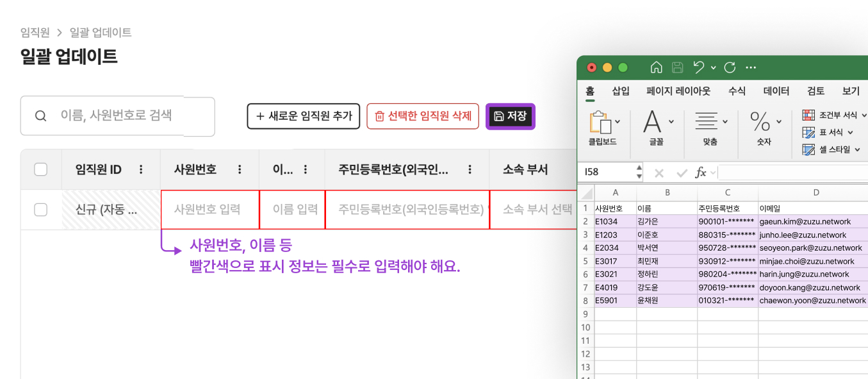Click the ellipsis (…) icon in Excel title bar
Image resolution: width=868 pixels, height=379 pixels.
751,67
